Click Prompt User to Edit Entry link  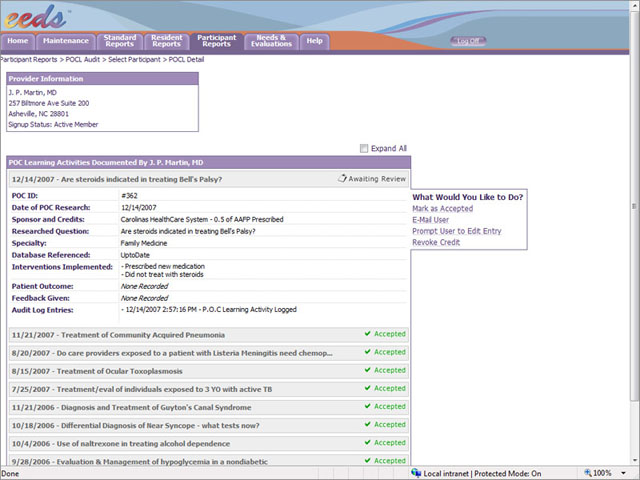(457, 231)
